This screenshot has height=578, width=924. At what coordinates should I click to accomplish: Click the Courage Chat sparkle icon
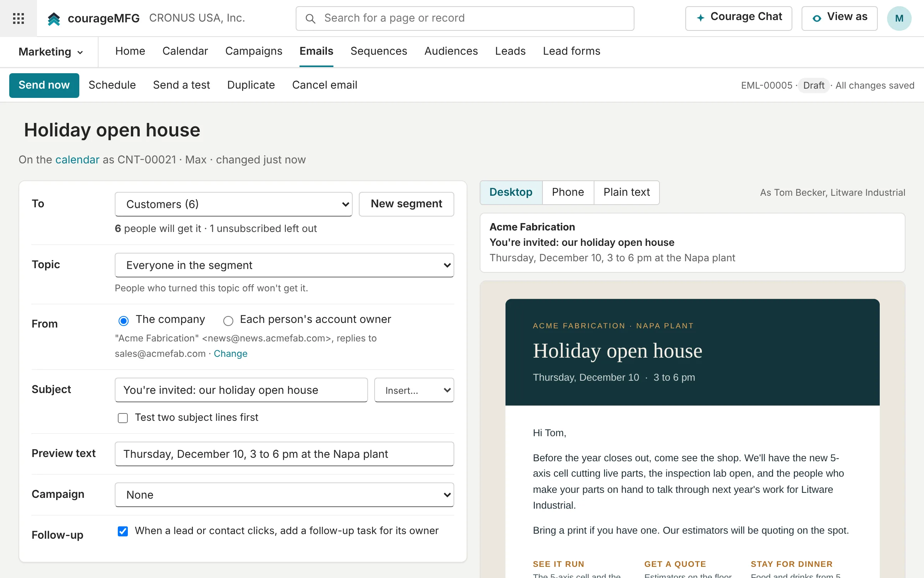click(x=701, y=17)
